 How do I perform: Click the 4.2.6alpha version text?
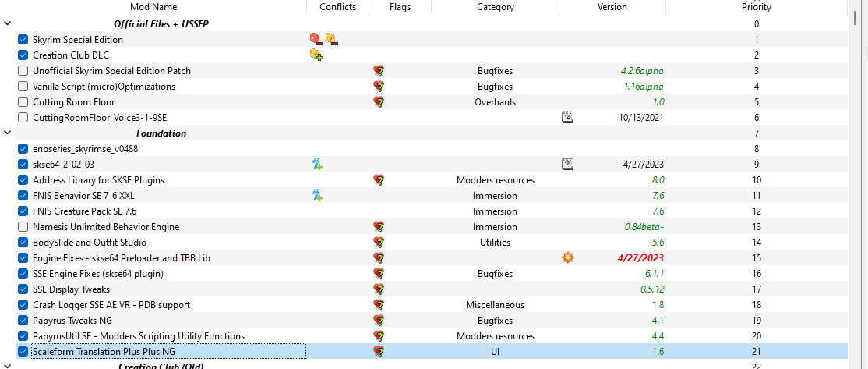click(x=642, y=71)
